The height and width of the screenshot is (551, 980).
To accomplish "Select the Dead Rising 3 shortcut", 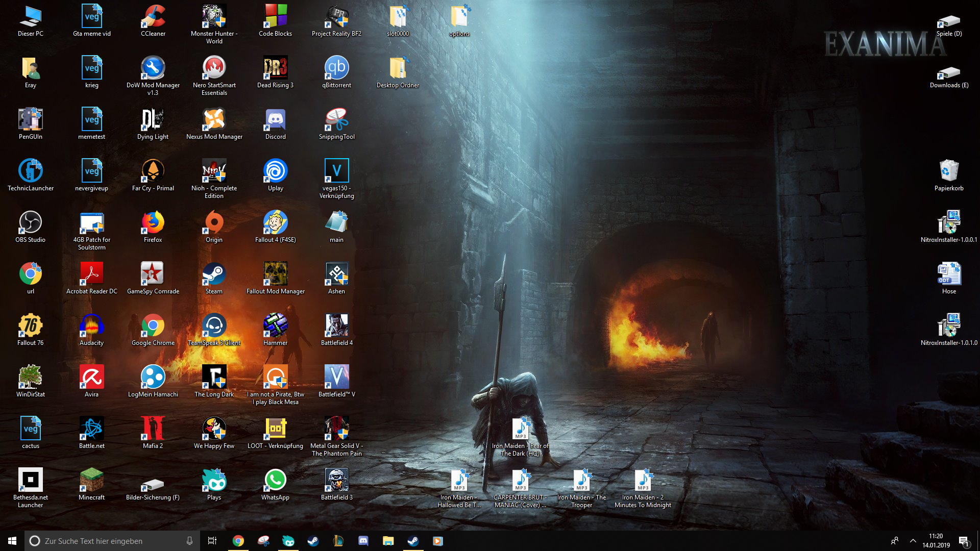I will point(276,72).
